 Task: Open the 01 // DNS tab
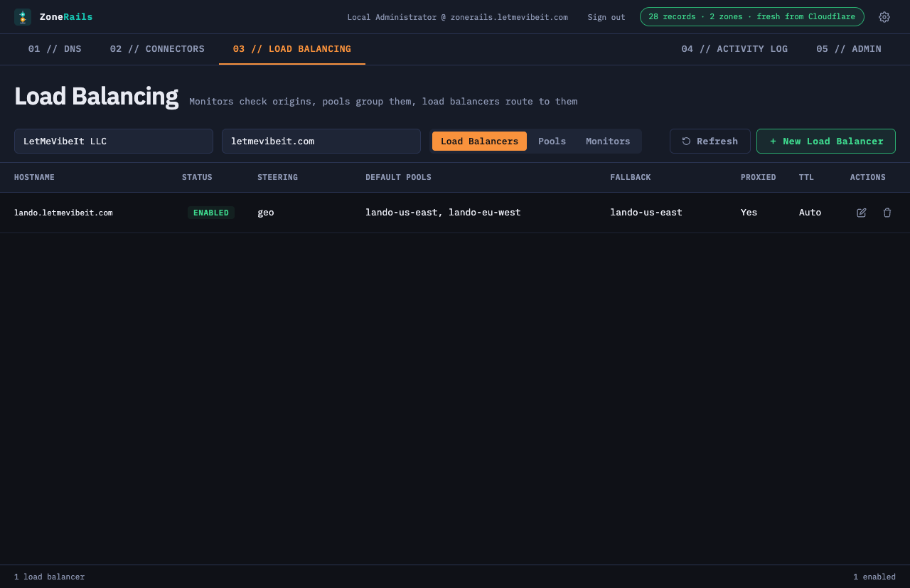pyautogui.click(x=55, y=49)
